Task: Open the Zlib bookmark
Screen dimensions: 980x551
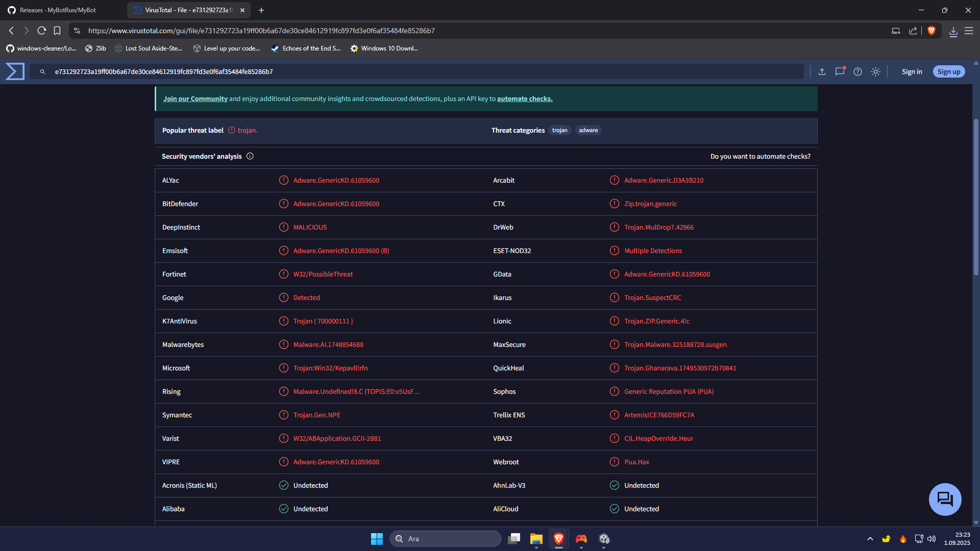Action: [x=95, y=48]
